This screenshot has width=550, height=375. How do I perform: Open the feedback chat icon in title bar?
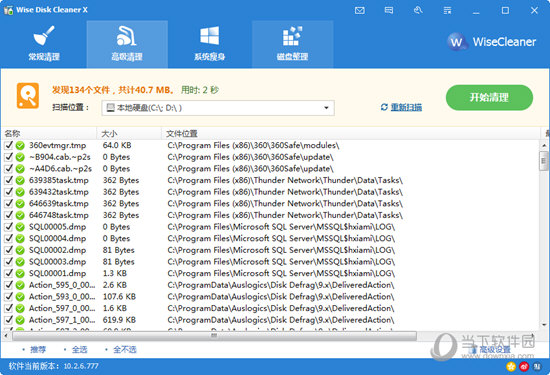pos(389,11)
